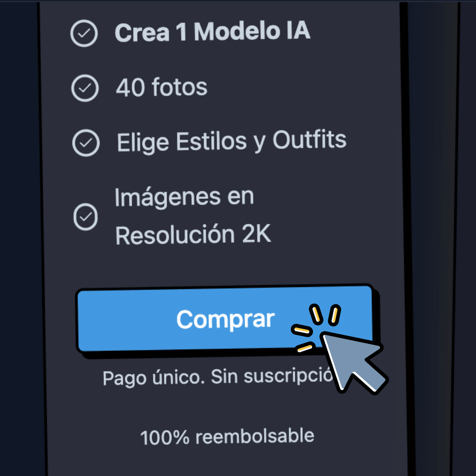This screenshot has width=476, height=476.
Task: Click the checkmark icon beside Imágenes en Resolución 2K
Action: point(86,217)
